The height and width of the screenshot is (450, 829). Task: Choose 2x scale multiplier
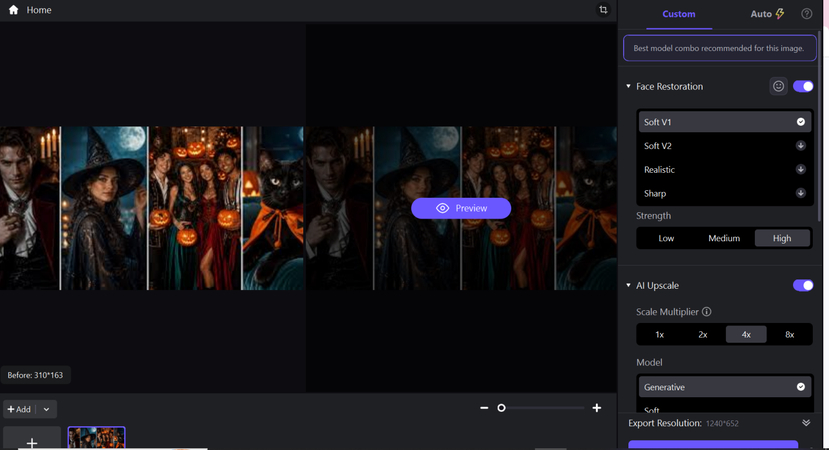(703, 334)
